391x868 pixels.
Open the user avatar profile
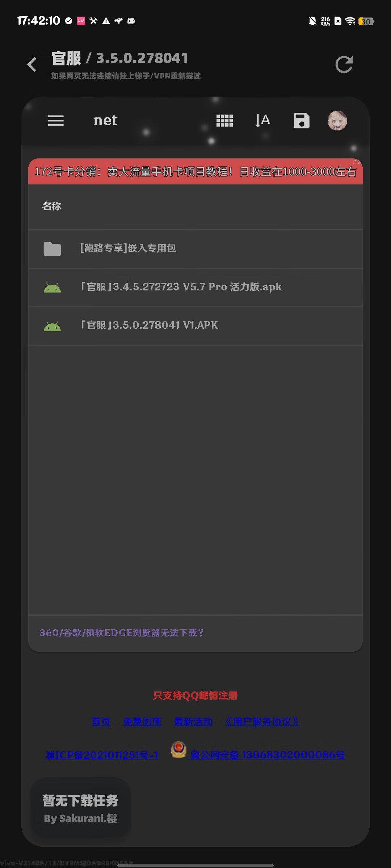[x=337, y=120]
